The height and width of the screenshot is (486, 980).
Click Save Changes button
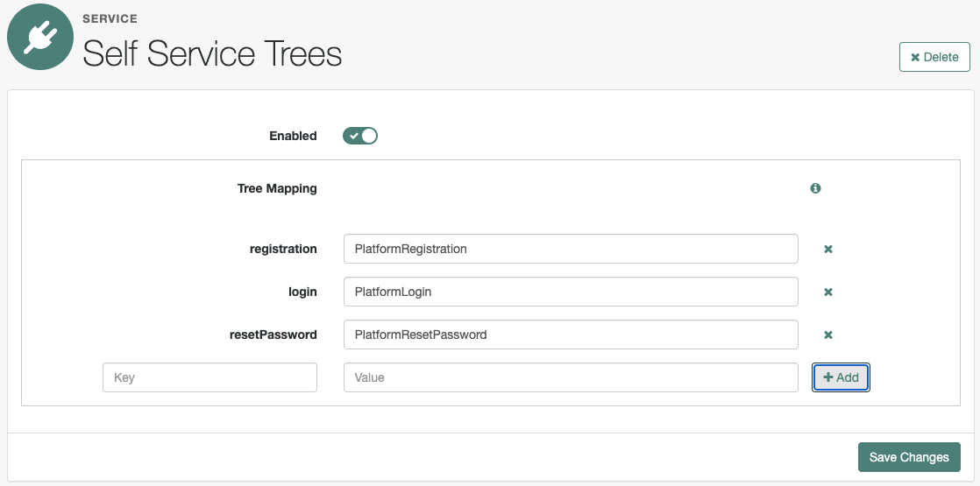(x=908, y=457)
